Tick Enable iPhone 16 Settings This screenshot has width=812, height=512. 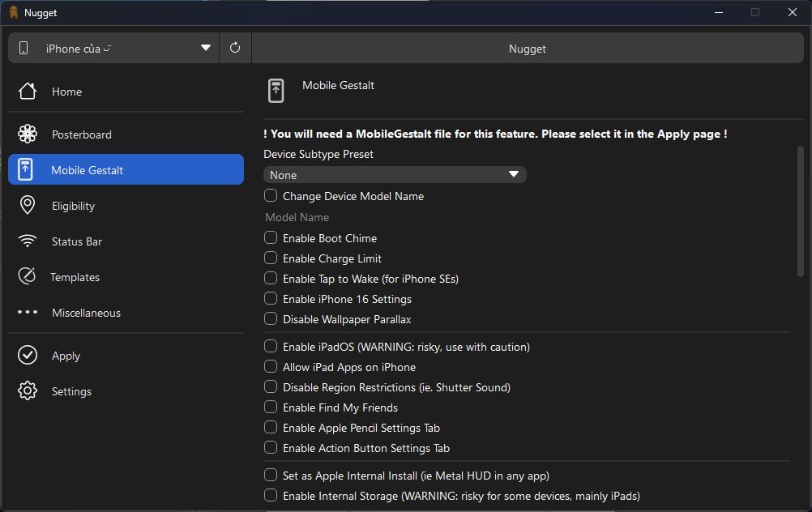pyautogui.click(x=271, y=298)
